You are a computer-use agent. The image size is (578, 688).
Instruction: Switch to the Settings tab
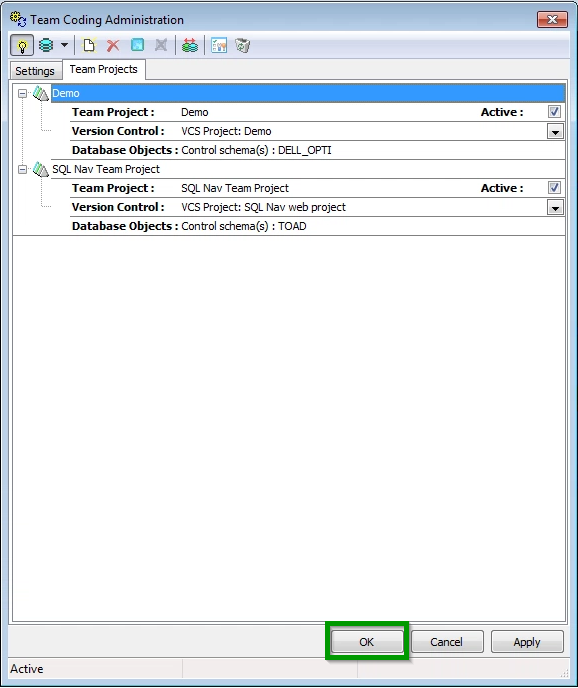(35, 71)
